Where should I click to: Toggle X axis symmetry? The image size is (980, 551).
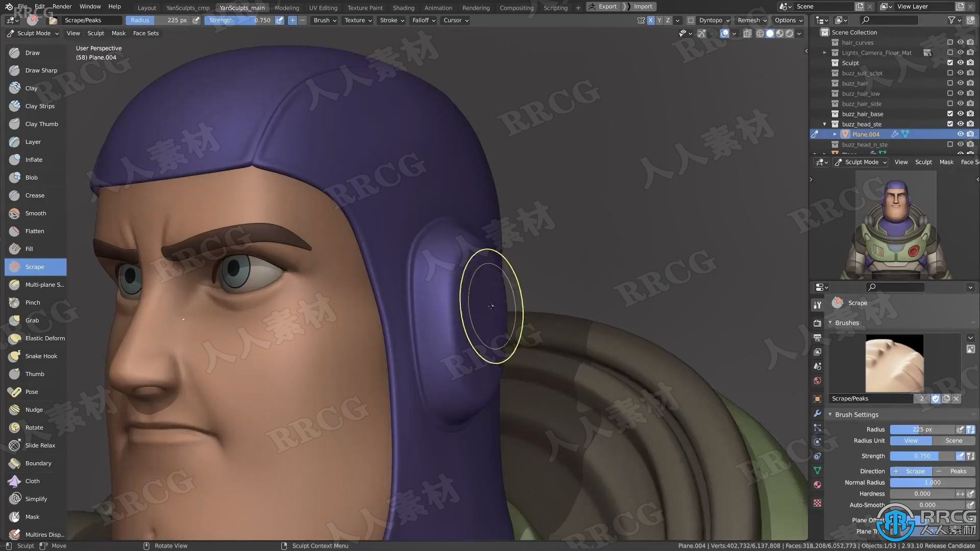(x=651, y=20)
